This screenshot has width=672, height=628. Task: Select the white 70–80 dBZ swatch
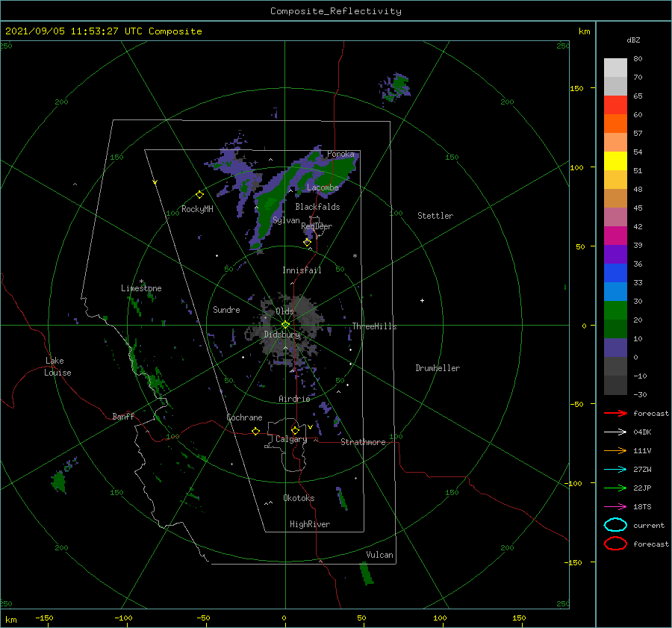point(615,67)
